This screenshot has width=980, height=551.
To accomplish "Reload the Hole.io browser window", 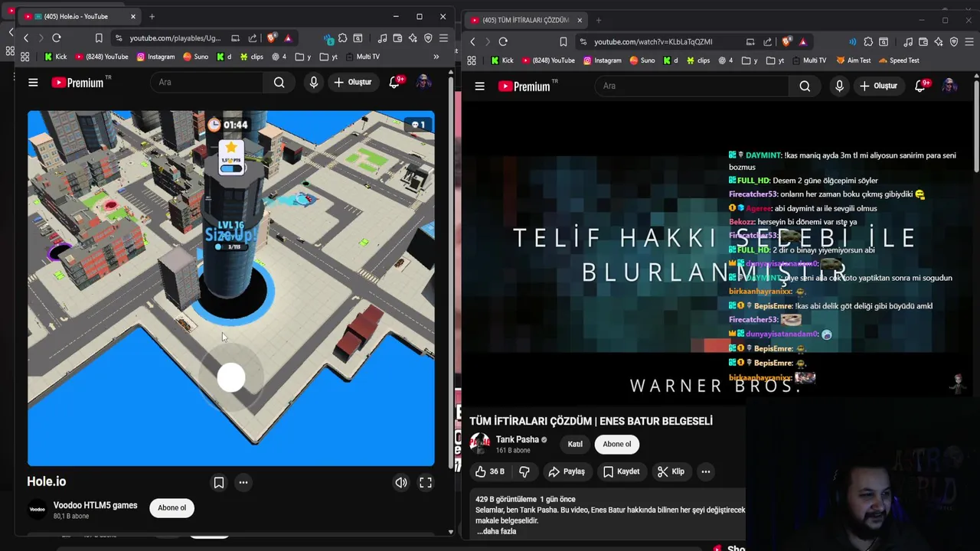I will tap(57, 38).
